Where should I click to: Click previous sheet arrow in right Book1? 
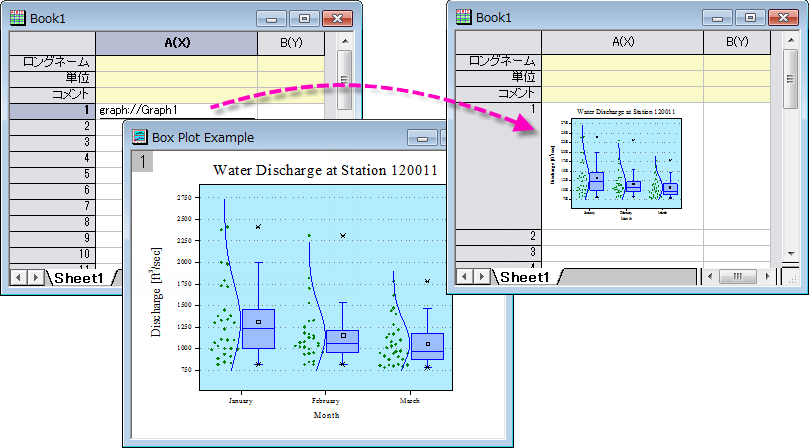click(x=464, y=277)
